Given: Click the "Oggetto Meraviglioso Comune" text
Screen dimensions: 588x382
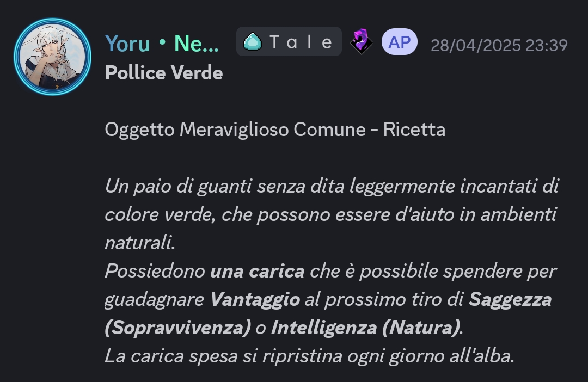Looking at the screenshot, I should [235, 130].
